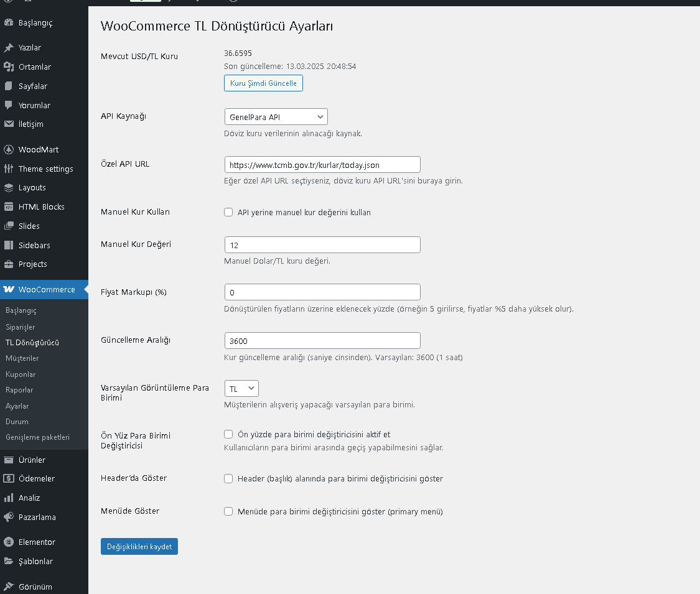Click the HTML Blocks icon
700x594 pixels.
[9, 207]
